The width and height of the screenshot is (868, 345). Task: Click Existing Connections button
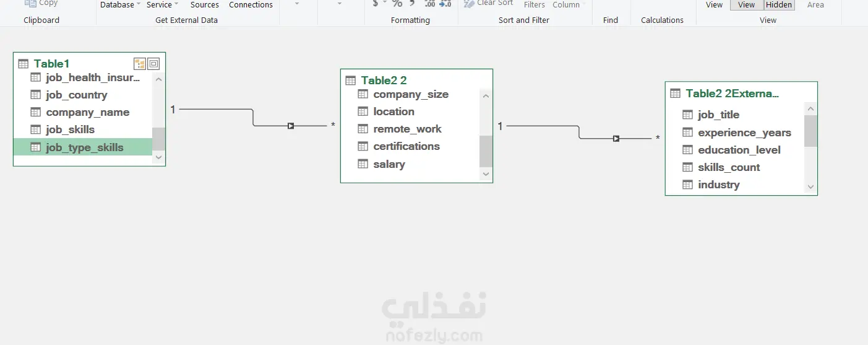pos(251,4)
